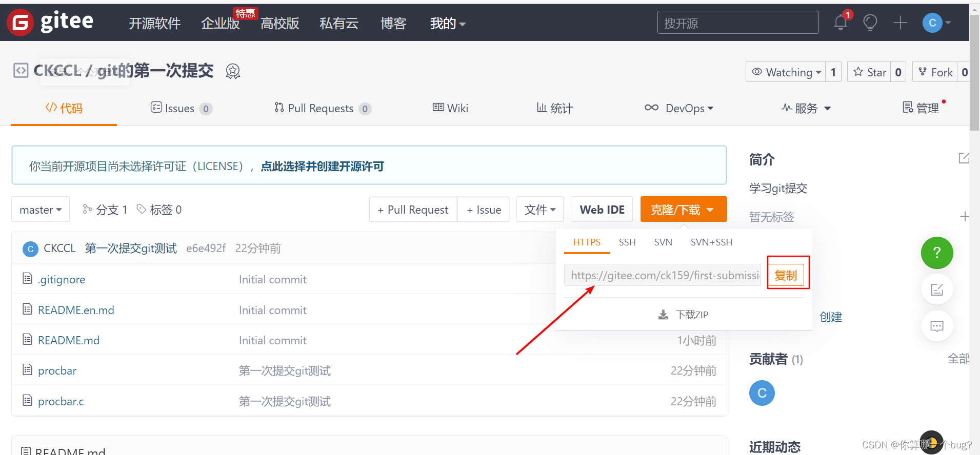This screenshot has height=455, width=980.
Task: Edit the 简介 section pencil icon
Action: (x=964, y=158)
